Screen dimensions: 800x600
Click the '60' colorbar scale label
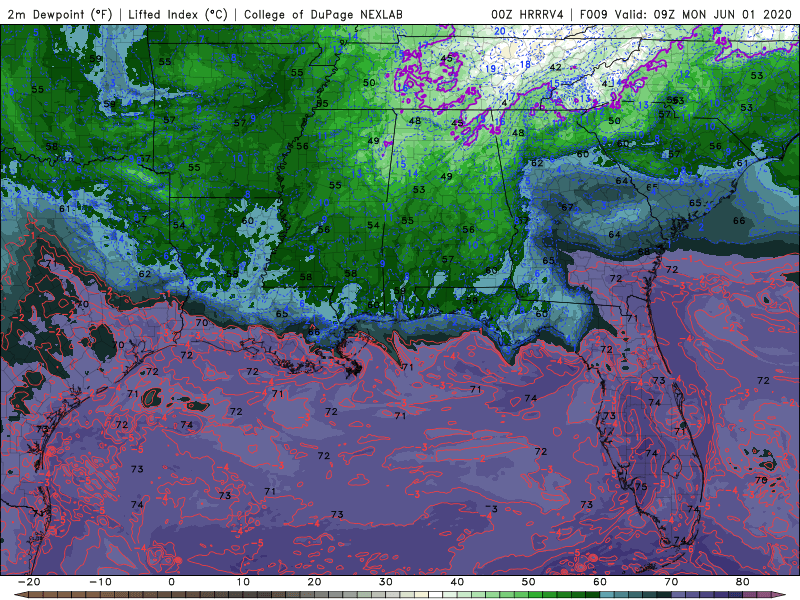(600, 582)
